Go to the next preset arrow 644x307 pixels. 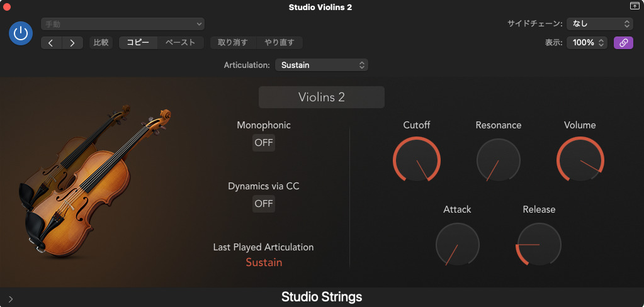coord(72,43)
